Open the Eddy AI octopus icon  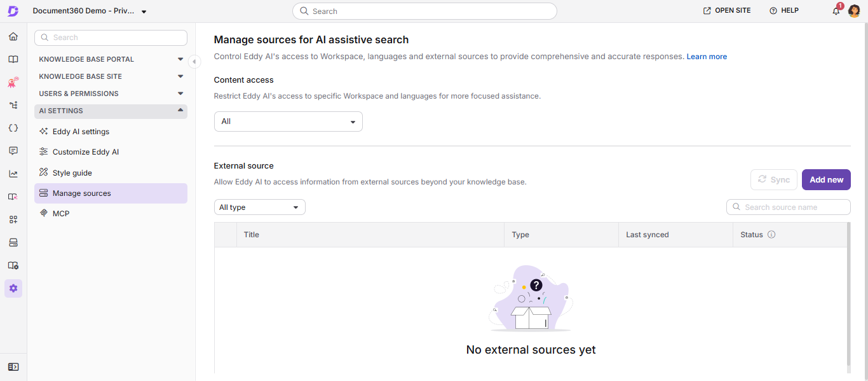(x=13, y=82)
